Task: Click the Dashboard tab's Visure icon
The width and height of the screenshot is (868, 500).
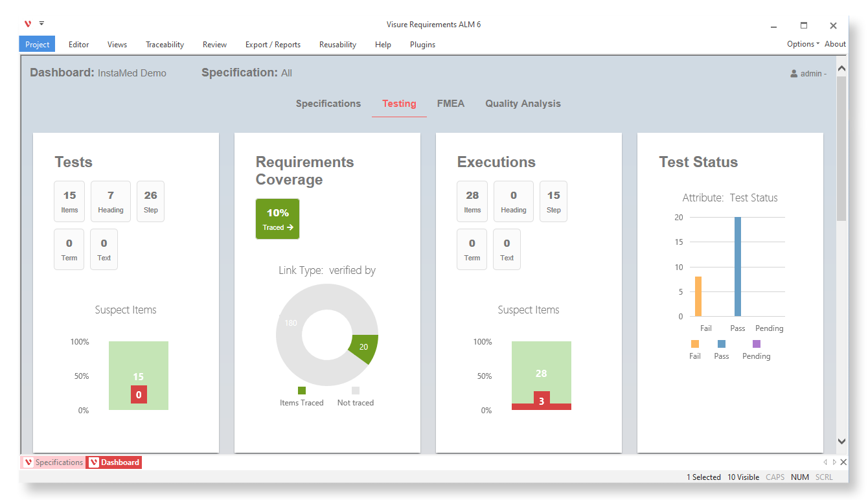Action: (x=94, y=462)
